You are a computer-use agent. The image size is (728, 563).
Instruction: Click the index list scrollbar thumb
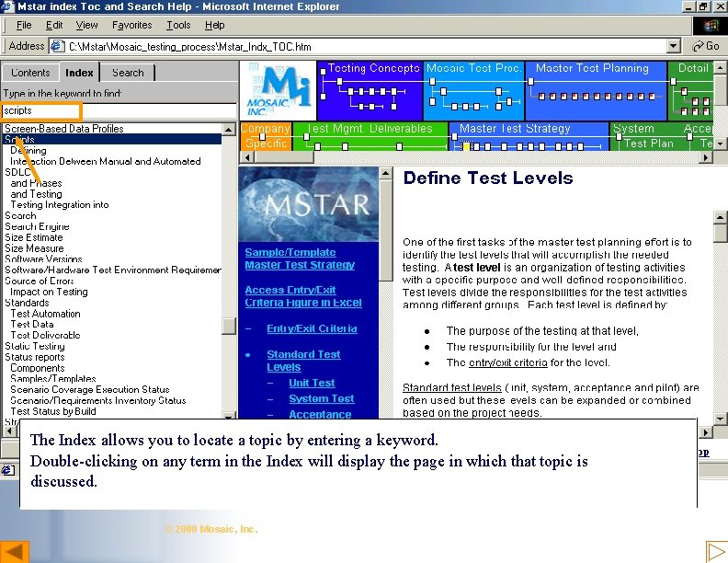point(229,326)
